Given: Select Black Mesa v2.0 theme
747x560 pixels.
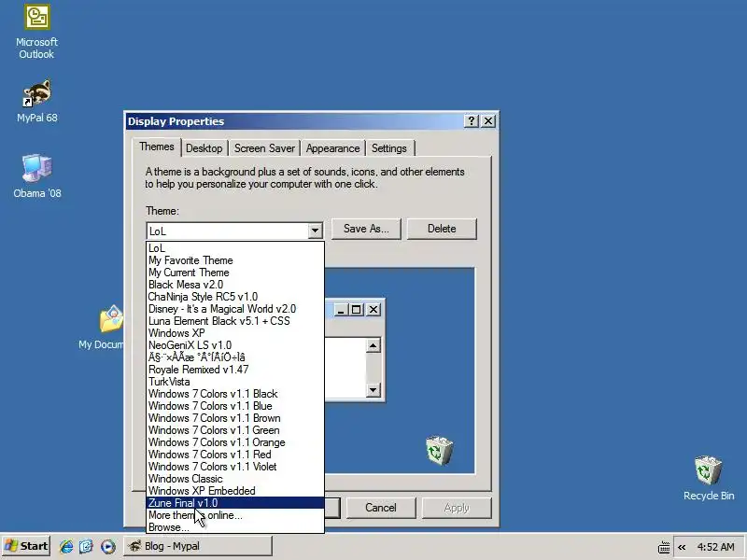Looking at the screenshot, I should click(235, 285).
